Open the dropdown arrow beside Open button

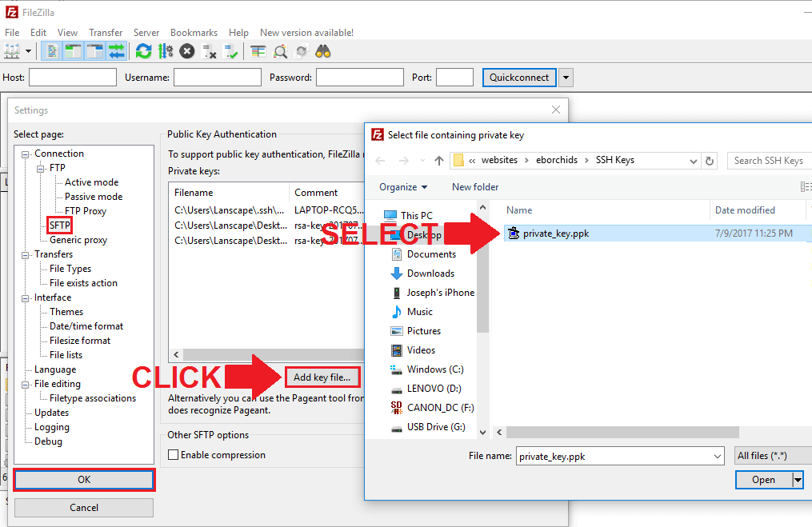(798, 480)
